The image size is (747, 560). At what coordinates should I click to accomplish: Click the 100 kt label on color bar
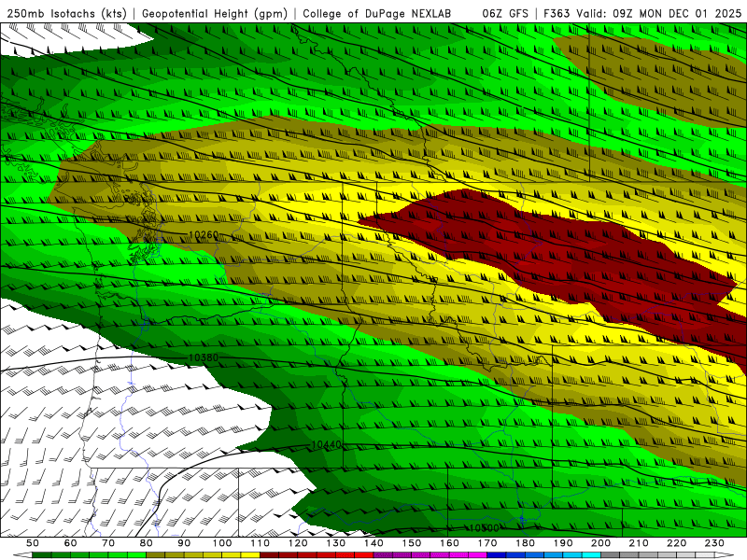[x=222, y=543]
